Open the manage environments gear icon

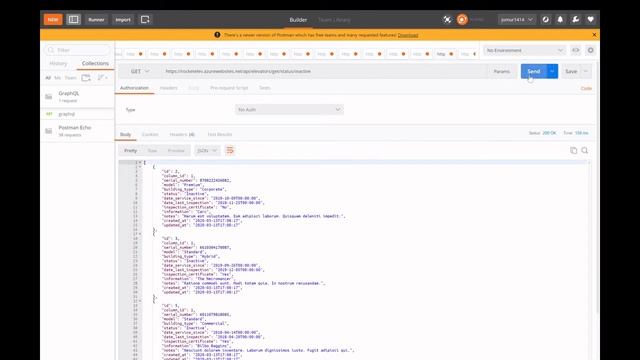pyautogui.click(x=591, y=50)
